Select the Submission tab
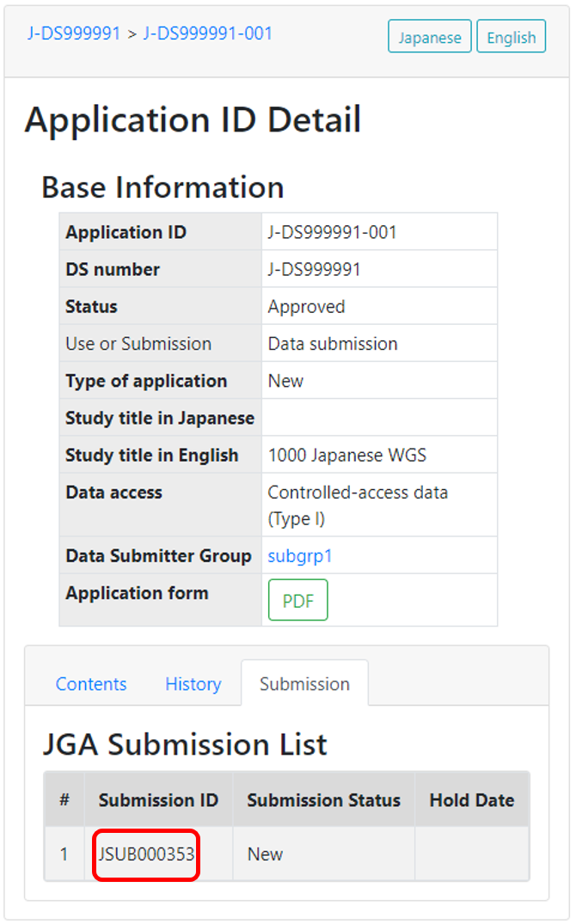Viewport: 576px width, 924px height. click(x=304, y=684)
